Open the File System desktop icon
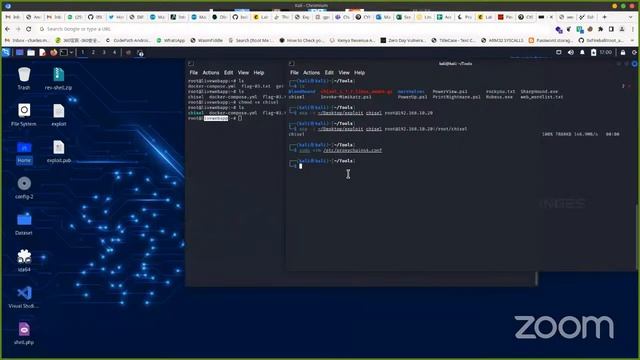This screenshot has width=640, height=360. 24,115
